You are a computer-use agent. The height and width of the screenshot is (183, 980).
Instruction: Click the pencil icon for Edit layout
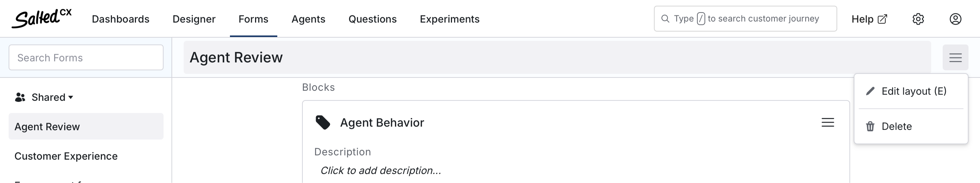click(x=870, y=91)
